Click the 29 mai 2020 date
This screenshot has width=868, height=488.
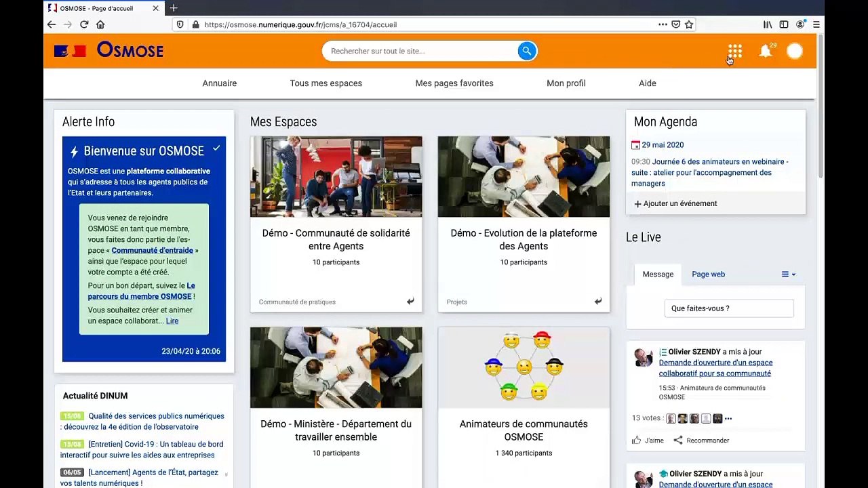(x=663, y=145)
